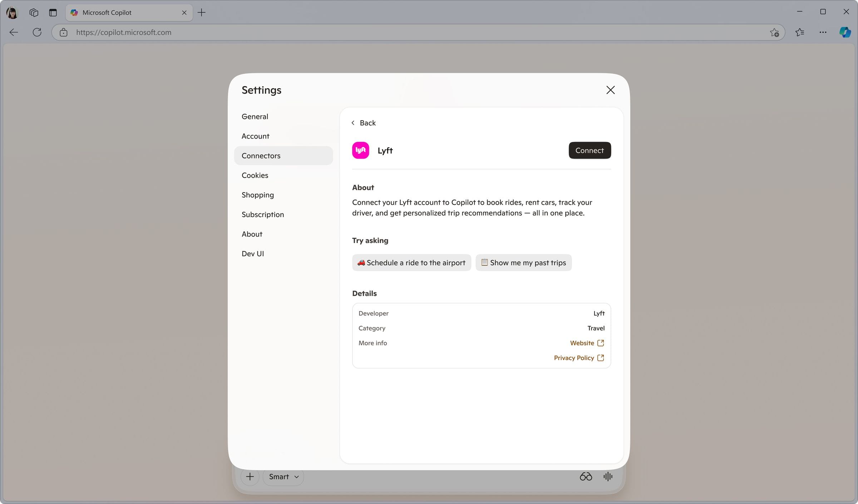Viewport: 858px width, 504px height.
Task: Expand the Smart mode dropdown
Action: (283, 476)
